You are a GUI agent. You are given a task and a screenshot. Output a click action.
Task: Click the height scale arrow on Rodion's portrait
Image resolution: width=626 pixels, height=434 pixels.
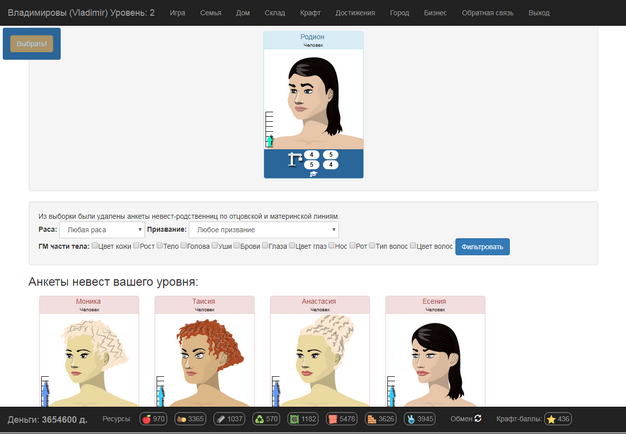pos(270,141)
